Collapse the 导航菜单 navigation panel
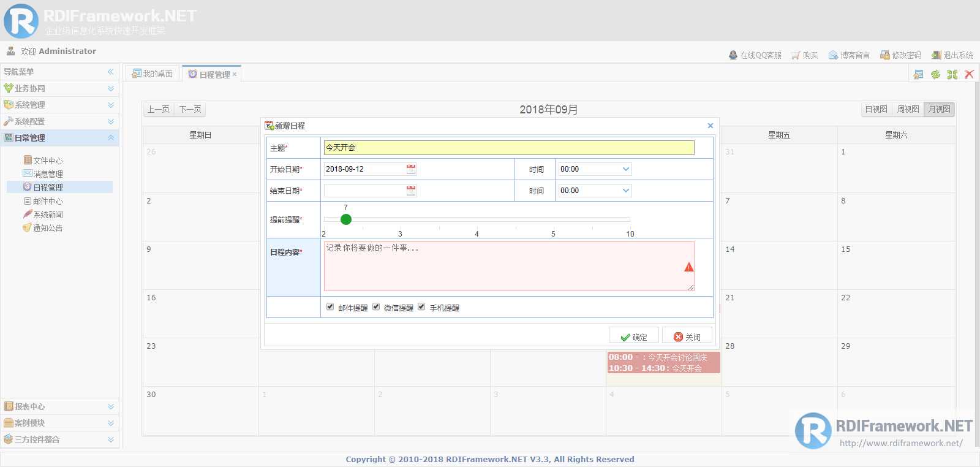 111,72
